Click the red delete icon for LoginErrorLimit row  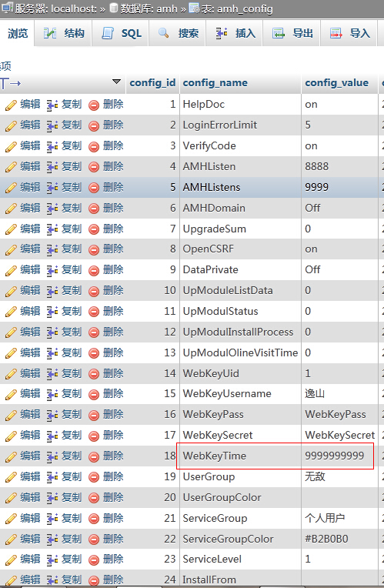coord(94,126)
